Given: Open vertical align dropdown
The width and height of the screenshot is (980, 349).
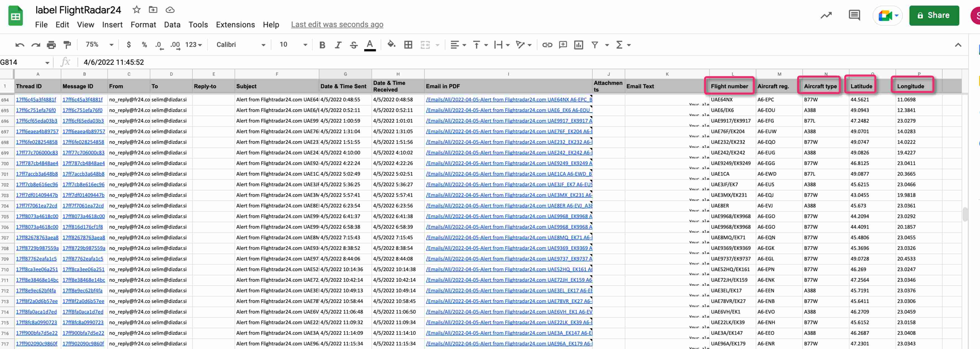Looking at the screenshot, I should tap(480, 45).
